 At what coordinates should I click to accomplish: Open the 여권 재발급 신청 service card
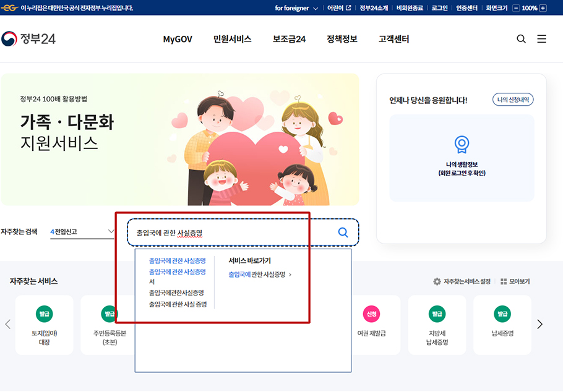376,325
